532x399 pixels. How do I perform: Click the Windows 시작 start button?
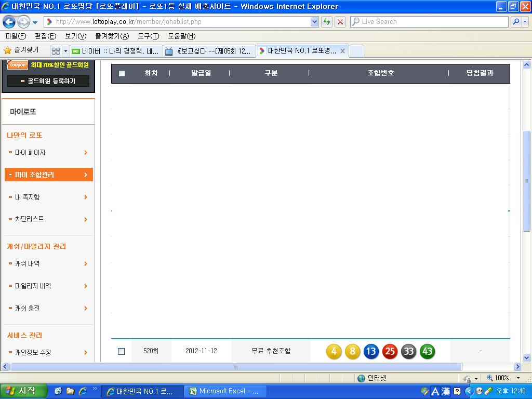click(x=24, y=391)
